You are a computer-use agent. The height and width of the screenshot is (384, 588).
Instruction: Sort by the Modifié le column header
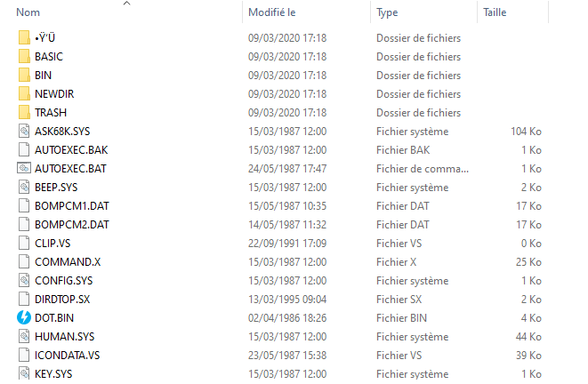pyautogui.click(x=272, y=12)
